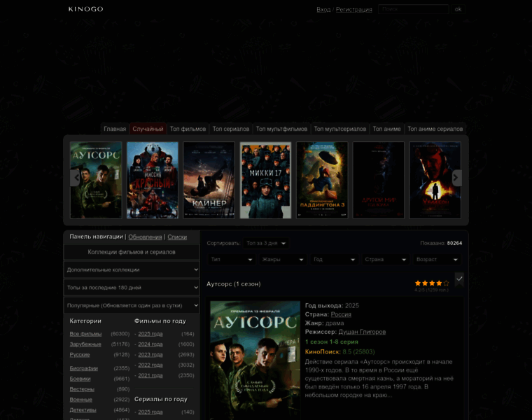Viewport: 532px width, 420px height.
Task: Open Миссия Красный poster thumbnail
Action: click(153, 180)
